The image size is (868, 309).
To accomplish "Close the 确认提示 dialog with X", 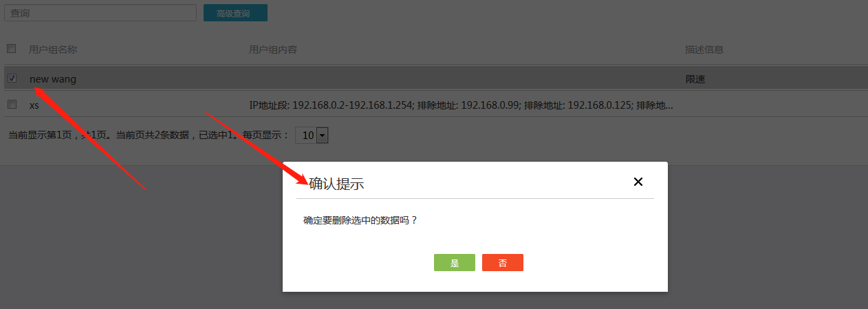I will tap(638, 182).
